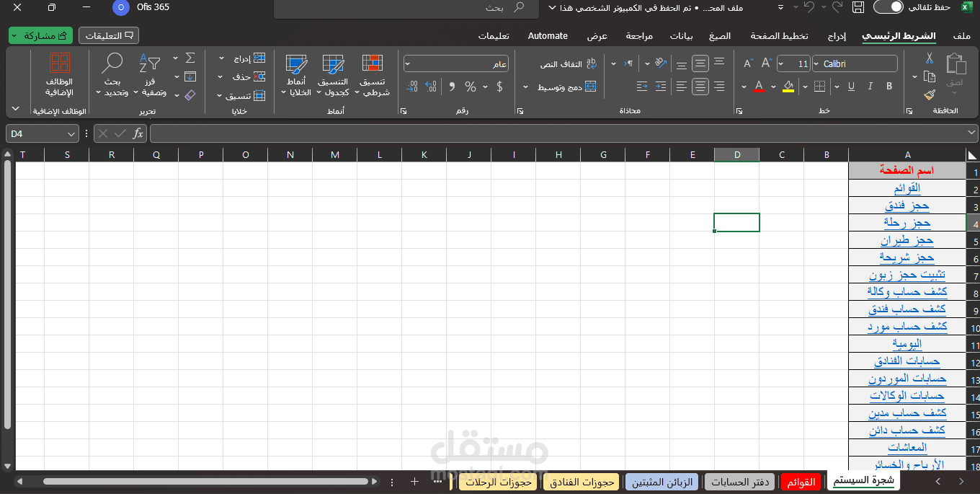Click the Increase Decimal icon
980x494 pixels.
coord(431,87)
